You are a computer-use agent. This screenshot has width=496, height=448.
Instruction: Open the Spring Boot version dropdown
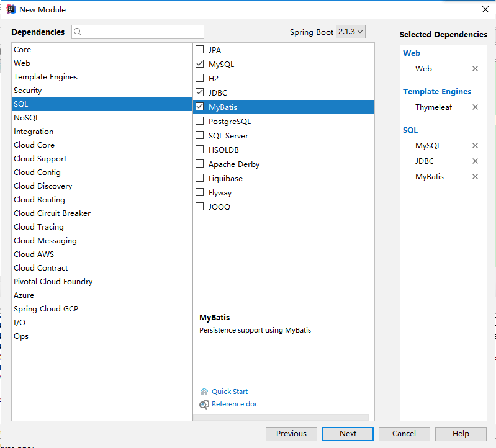[x=351, y=32]
